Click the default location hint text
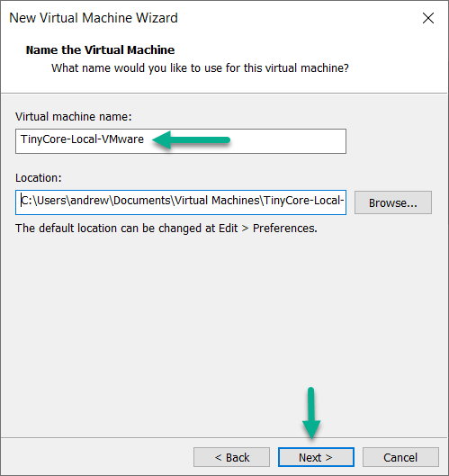 click(x=166, y=229)
